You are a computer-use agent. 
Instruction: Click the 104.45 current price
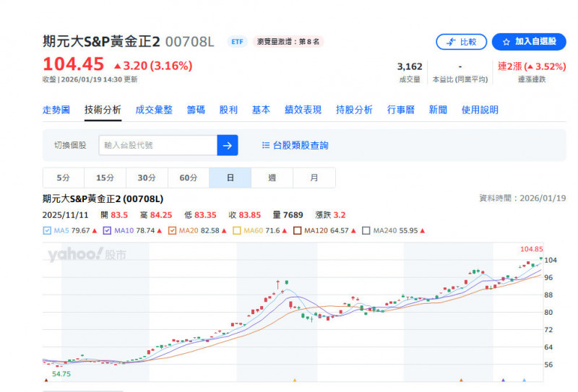74,64
